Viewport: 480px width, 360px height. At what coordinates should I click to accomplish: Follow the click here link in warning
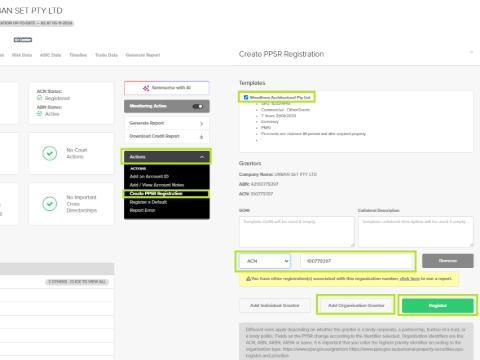click(410, 279)
